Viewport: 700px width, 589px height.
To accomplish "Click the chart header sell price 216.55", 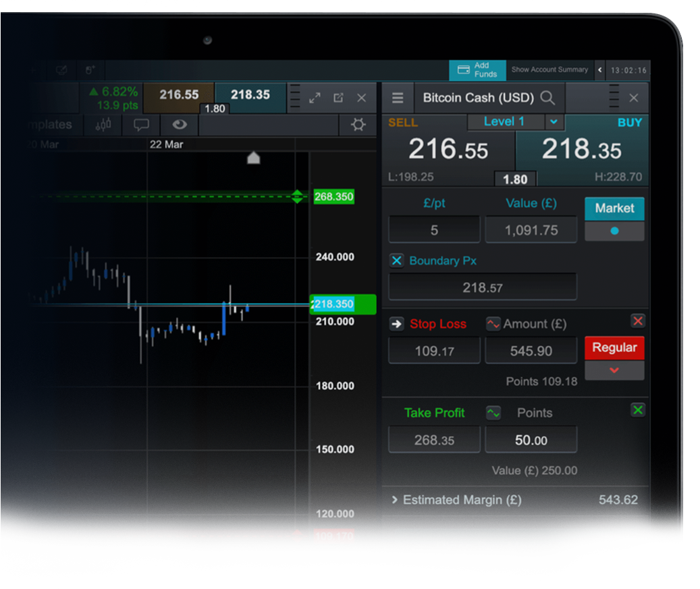I will [x=179, y=95].
